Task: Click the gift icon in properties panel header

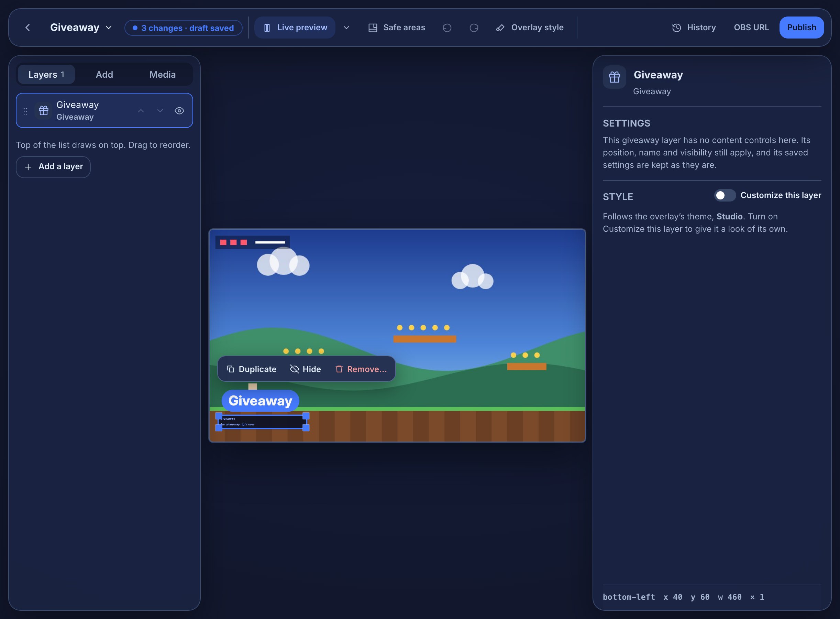Action: tap(615, 77)
